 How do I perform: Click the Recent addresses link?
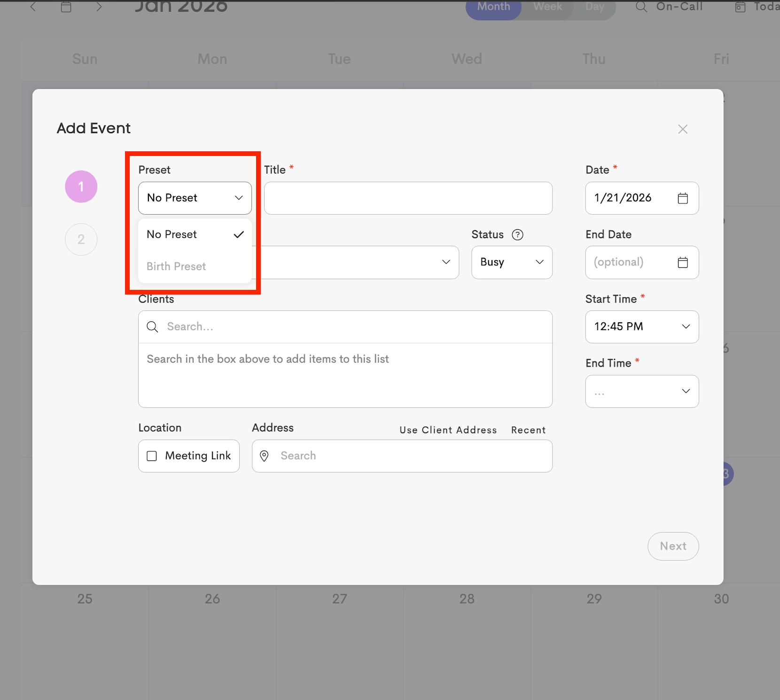point(528,430)
